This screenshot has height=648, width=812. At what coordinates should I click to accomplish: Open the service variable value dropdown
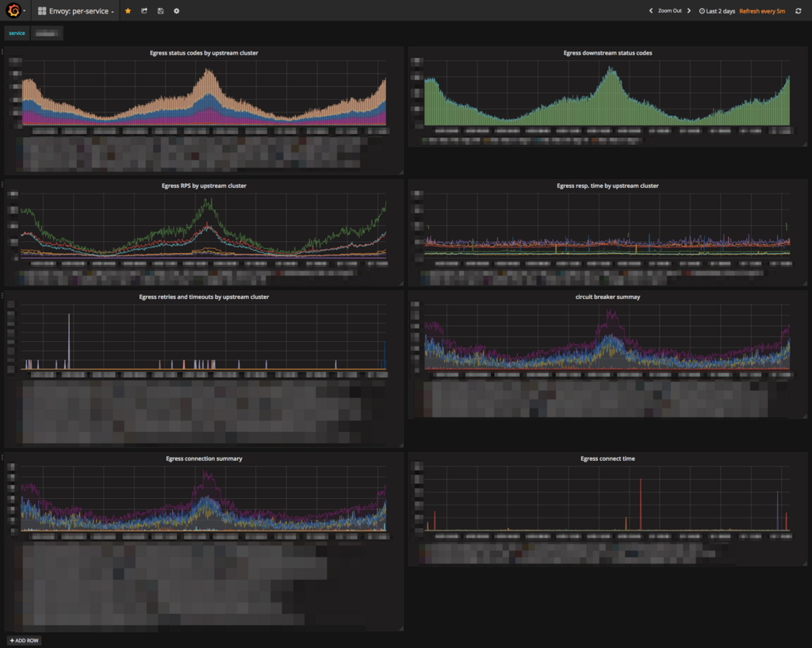47,33
